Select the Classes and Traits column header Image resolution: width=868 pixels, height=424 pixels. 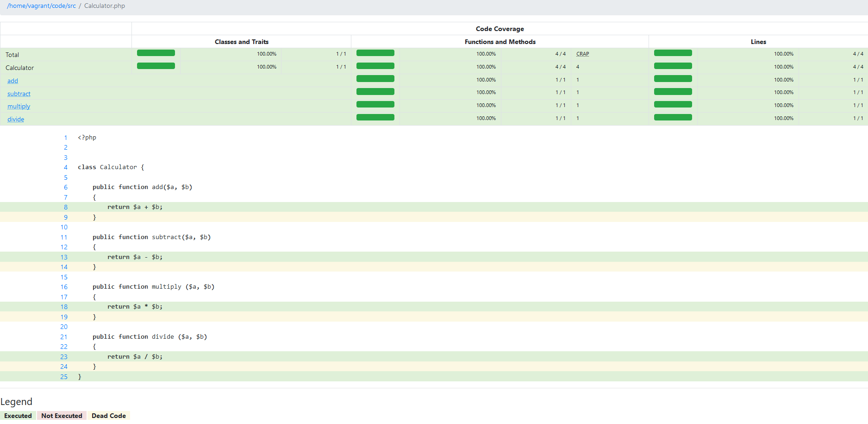click(x=242, y=42)
